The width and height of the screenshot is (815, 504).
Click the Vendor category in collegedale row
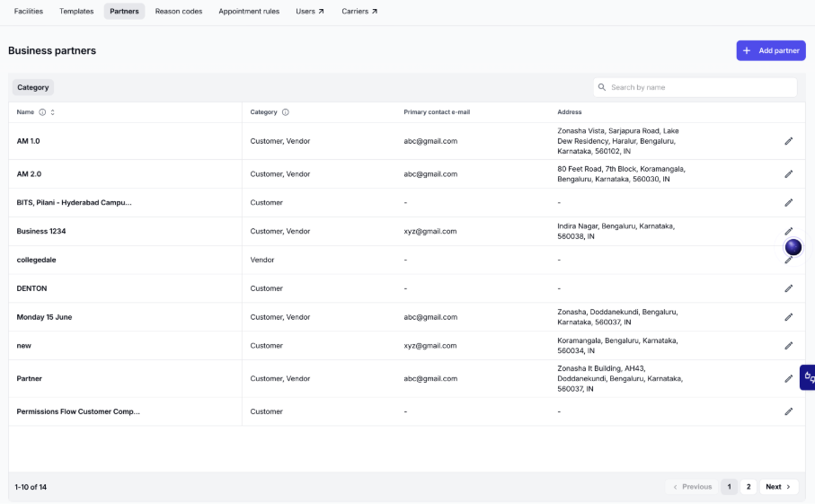pos(262,260)
